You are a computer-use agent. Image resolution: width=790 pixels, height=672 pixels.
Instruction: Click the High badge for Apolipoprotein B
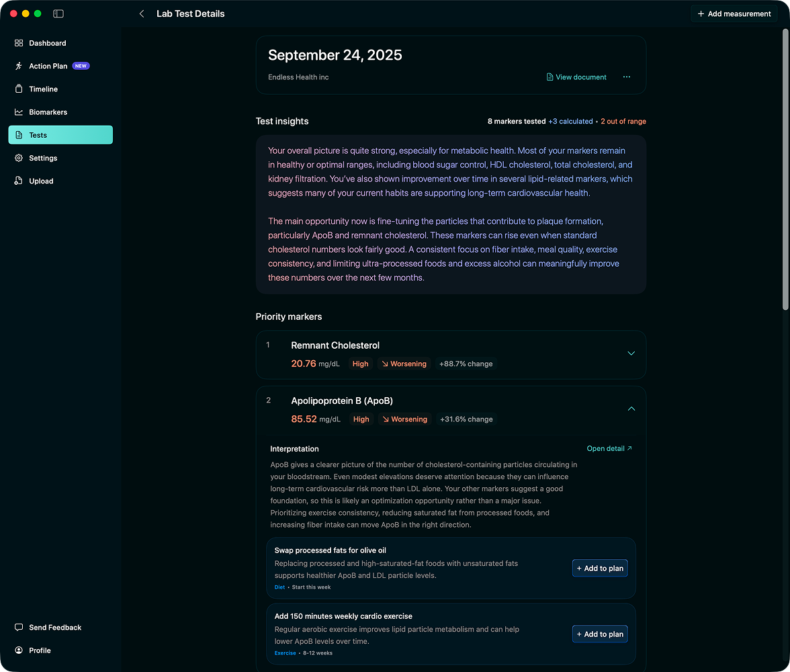pyautogui.click(x=361, y=419)
